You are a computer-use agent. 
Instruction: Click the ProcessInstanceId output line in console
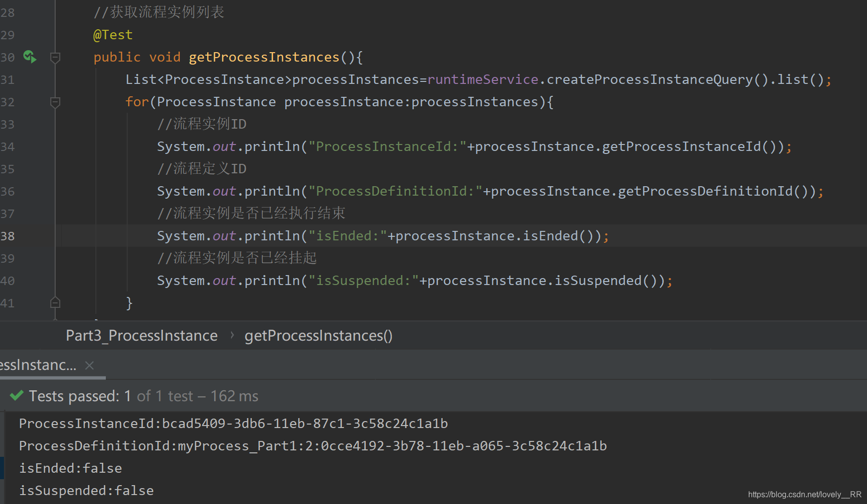234,424
